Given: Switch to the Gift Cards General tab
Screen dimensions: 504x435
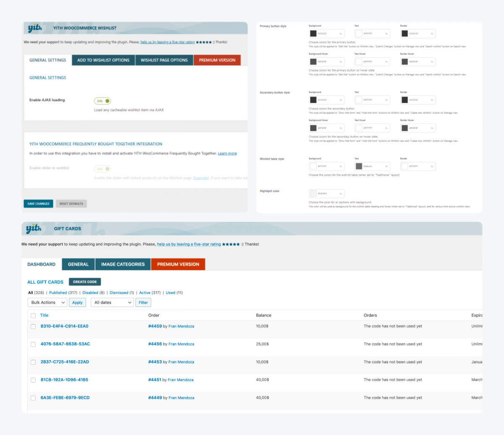Looking at the screenshot, I should coord(79,264).
